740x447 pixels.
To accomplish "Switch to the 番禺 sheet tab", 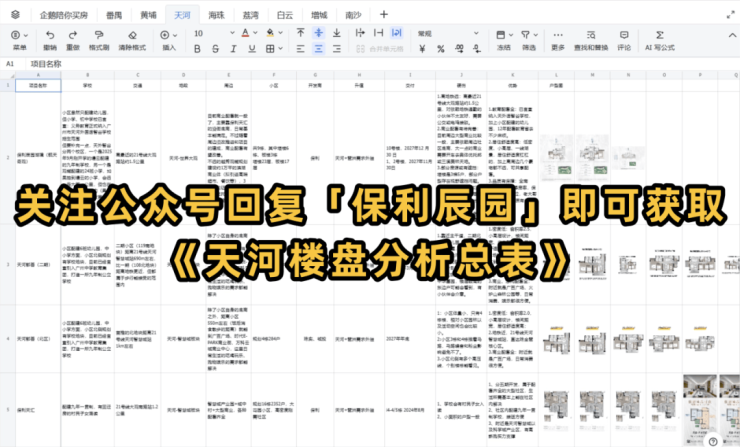I will pyautogui.click(x=114, y=15).
